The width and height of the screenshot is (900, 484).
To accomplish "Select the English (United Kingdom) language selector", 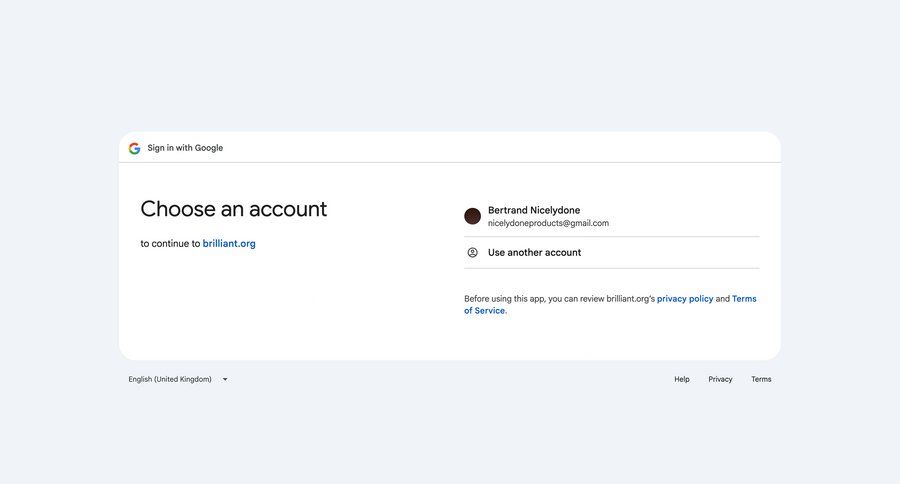I will 178,380.
